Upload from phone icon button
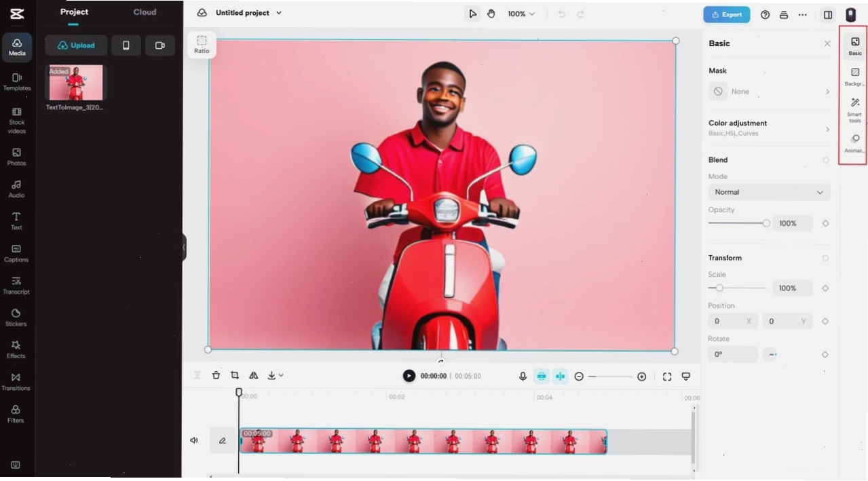Viewport: 868px width, 481px height. click(x=126, y=45)
